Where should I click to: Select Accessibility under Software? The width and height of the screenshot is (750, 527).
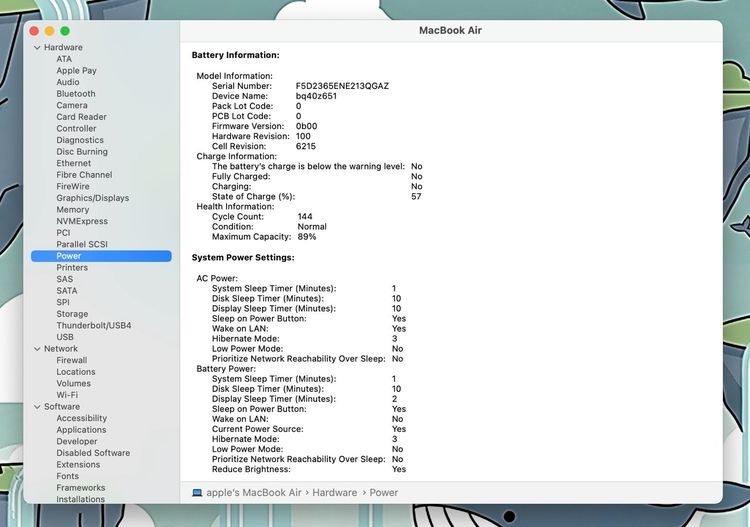pos(81,418)
